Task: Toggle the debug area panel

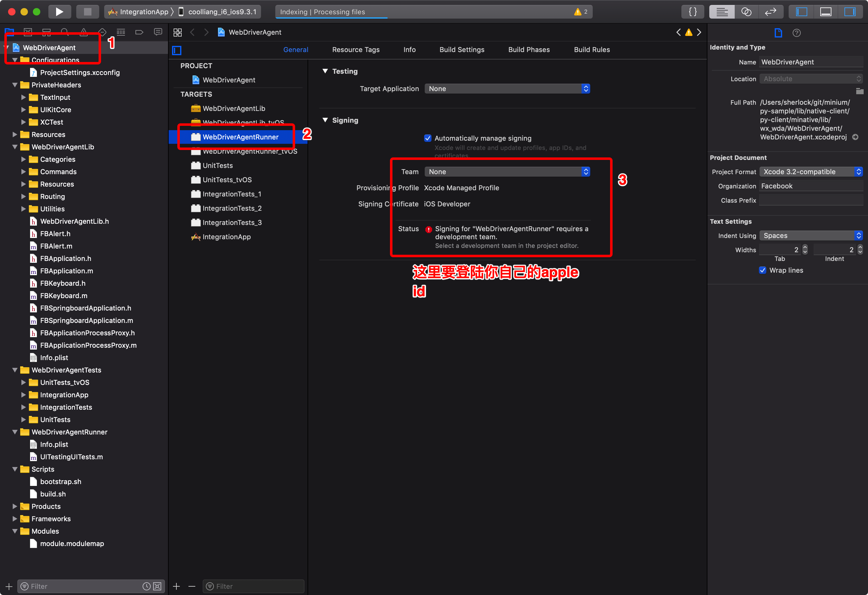Action: 826,11
